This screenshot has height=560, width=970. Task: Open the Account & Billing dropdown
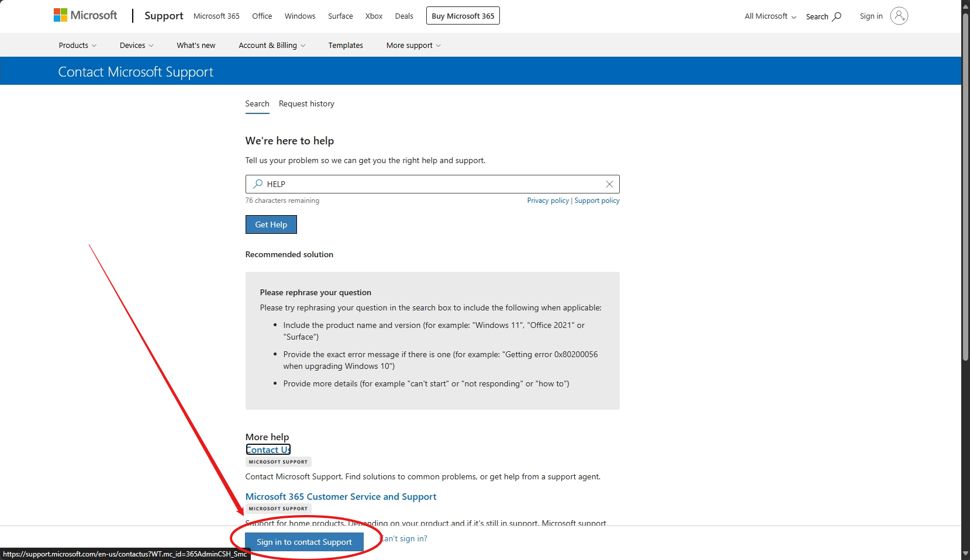[272, 45]
